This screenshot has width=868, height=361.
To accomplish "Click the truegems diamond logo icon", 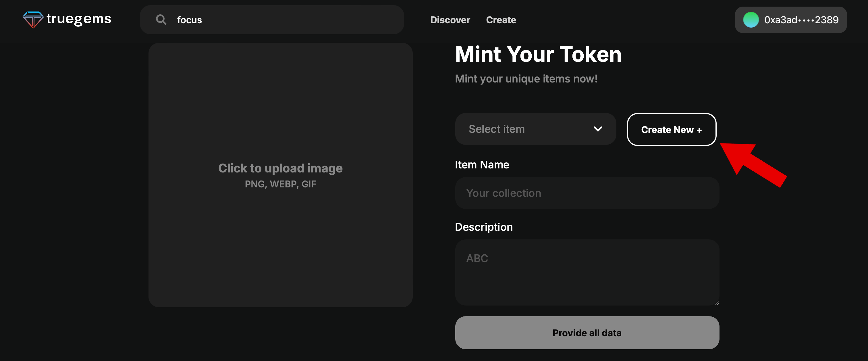I will click(33, 19).
